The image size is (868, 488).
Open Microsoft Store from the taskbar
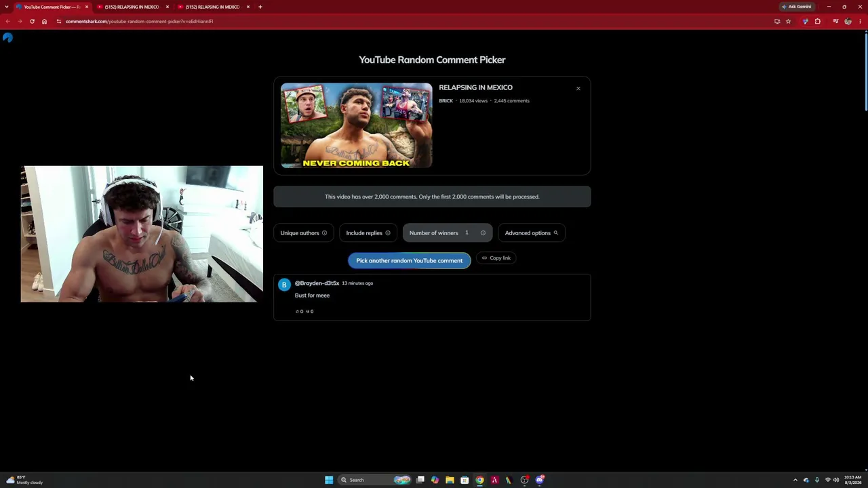click(x=465, y=480)
